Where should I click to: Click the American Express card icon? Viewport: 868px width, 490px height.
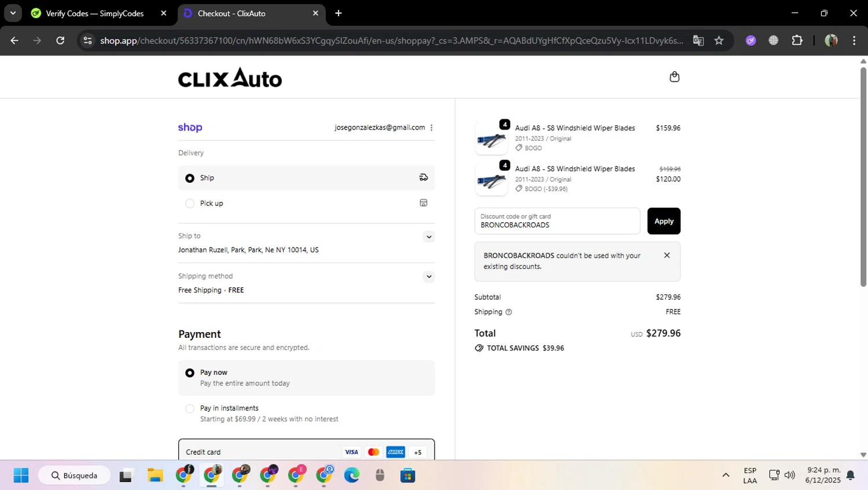(x=395, y=452)
